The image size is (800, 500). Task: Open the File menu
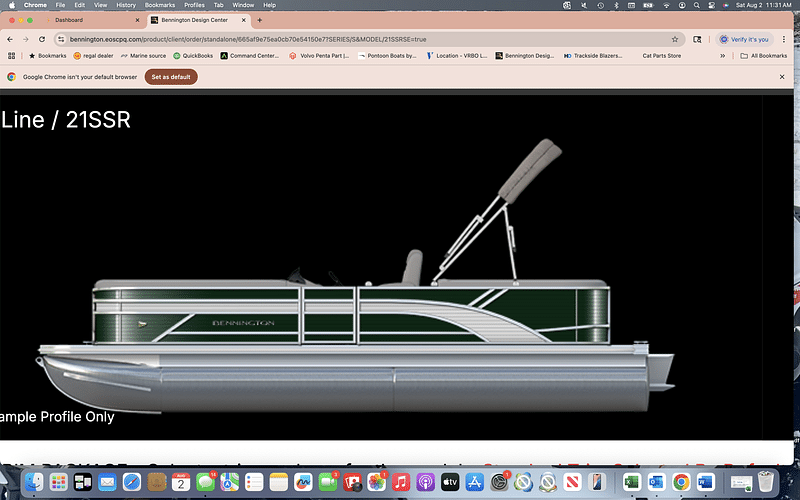60,5
